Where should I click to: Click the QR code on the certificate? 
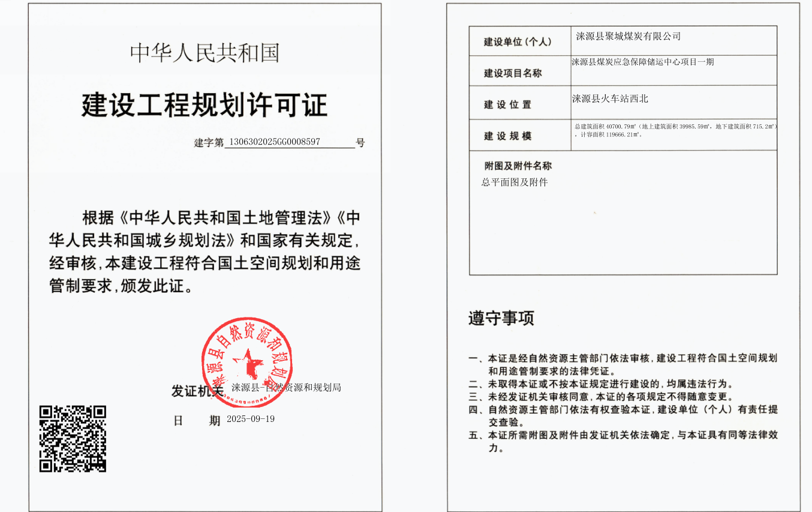(x=73, y=439)
